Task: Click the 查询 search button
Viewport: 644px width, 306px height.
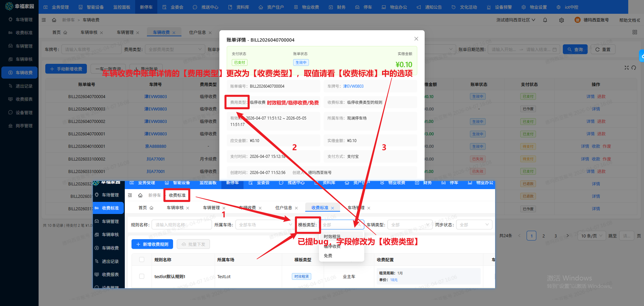Action: [575, 49]
